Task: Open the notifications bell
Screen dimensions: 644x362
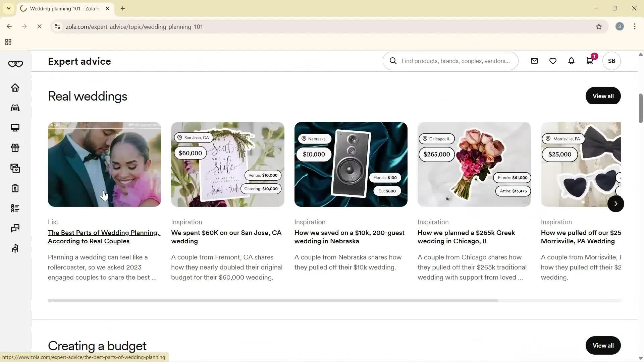Action: 571,61
